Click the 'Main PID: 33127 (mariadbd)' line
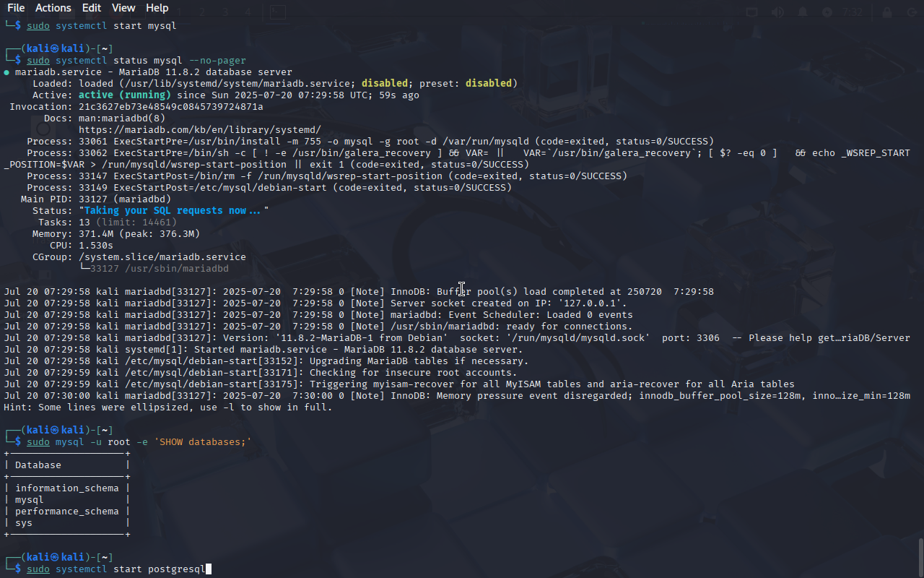This screenshot has width=924, height=578. pos(96,199)
